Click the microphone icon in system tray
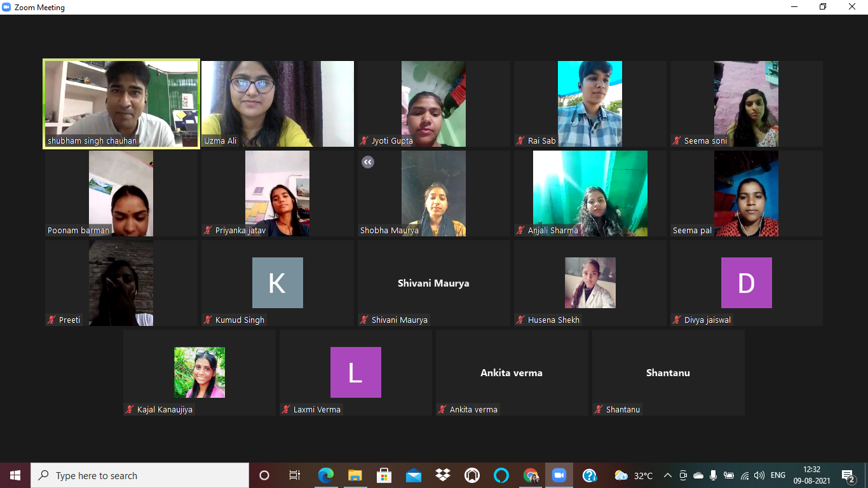This screenshot has height=488, width=868. coord(714,475)
